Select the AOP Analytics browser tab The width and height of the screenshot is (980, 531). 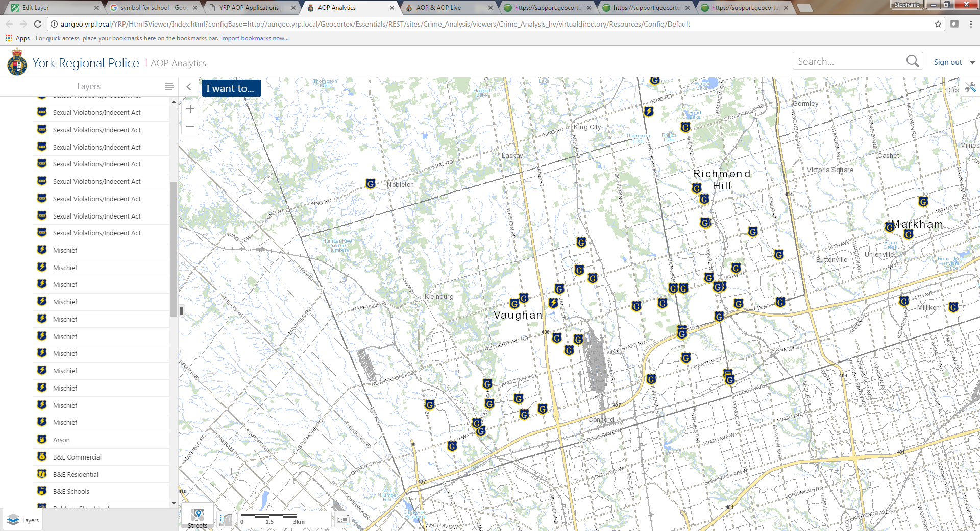(351, 8)
